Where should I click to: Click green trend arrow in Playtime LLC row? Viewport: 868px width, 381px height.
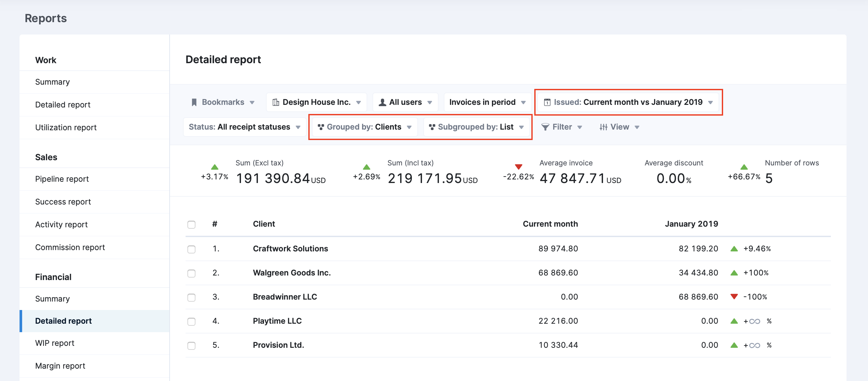pyautogui.click(x=734, y=321)
